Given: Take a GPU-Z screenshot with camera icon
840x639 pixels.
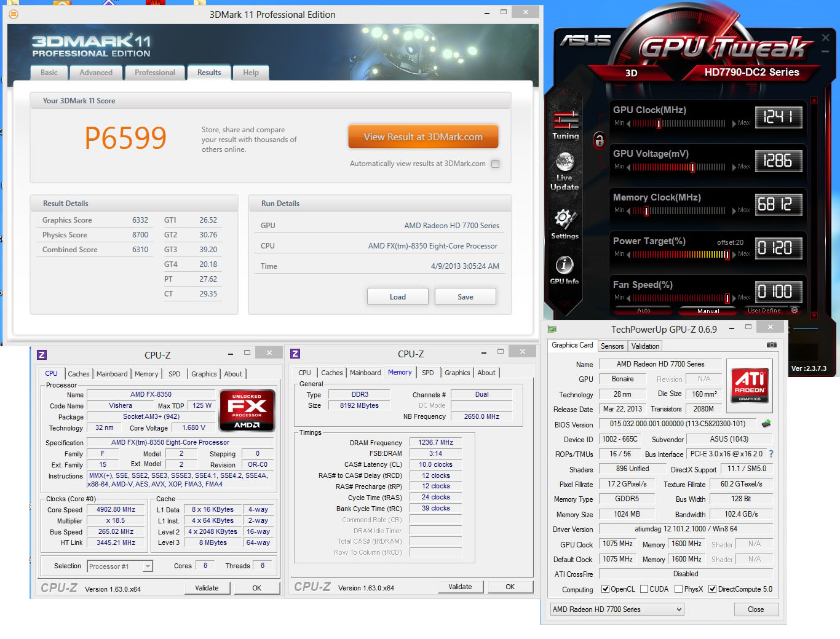Looking at the screenshot, I should pyautogui.click(x=772, y=345).
